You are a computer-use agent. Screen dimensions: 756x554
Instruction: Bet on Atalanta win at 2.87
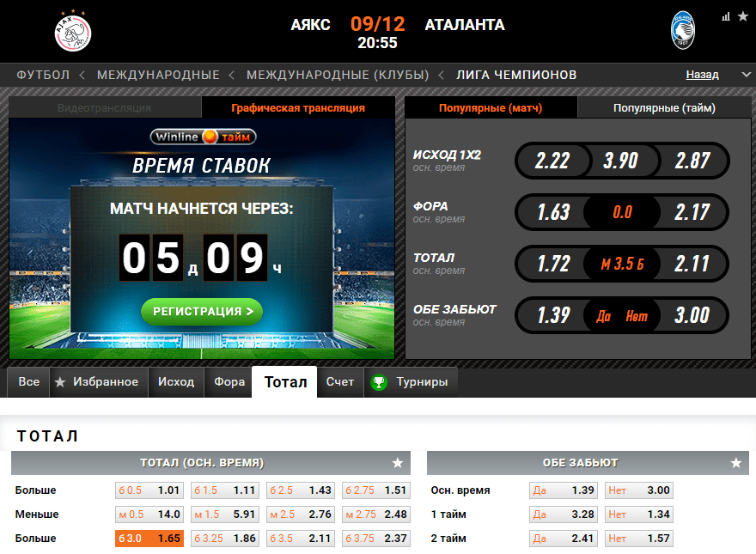pos(692,161)
